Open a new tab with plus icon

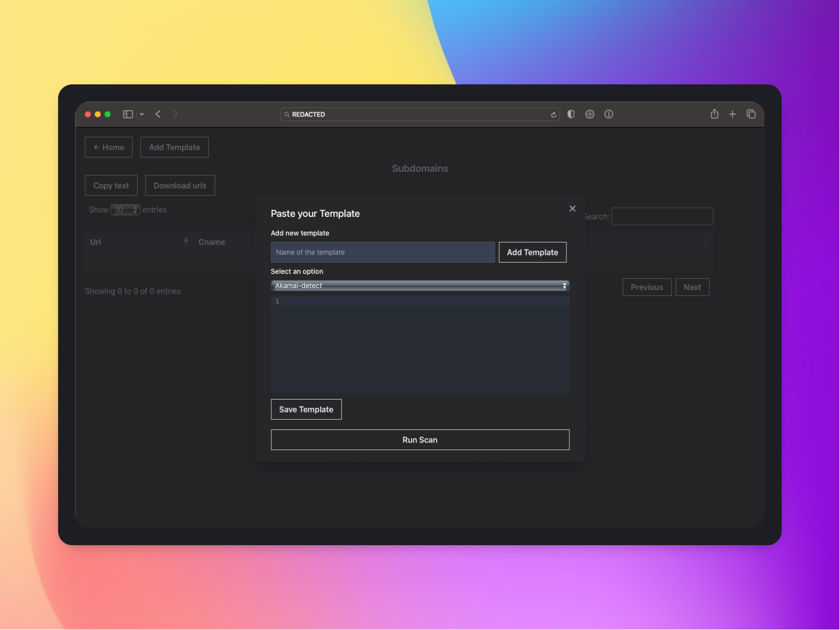tap(732, 114)
